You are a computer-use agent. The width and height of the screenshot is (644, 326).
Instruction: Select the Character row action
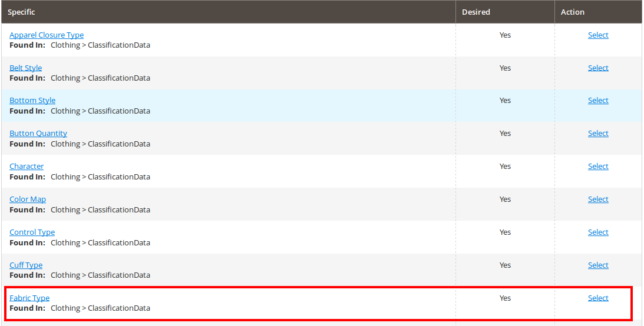point(597,167)
